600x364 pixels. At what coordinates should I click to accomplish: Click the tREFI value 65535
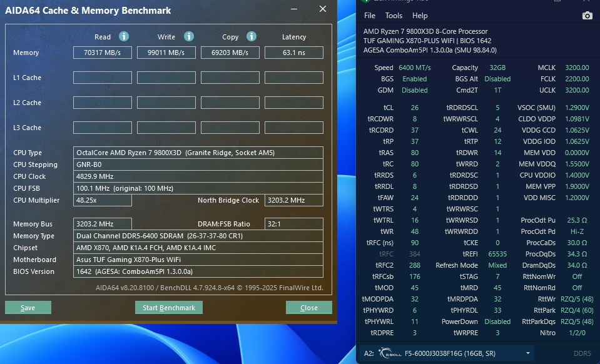coord(497,254)
